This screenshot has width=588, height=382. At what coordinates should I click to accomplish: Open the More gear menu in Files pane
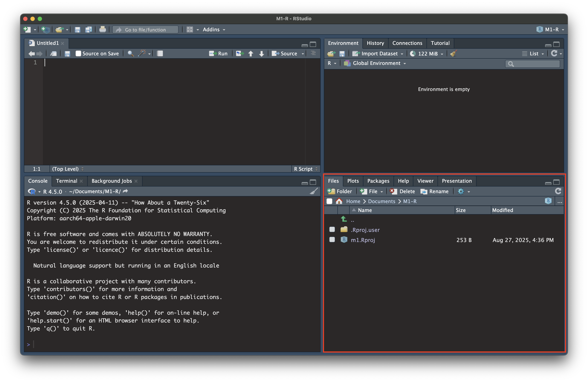(464, 191)
